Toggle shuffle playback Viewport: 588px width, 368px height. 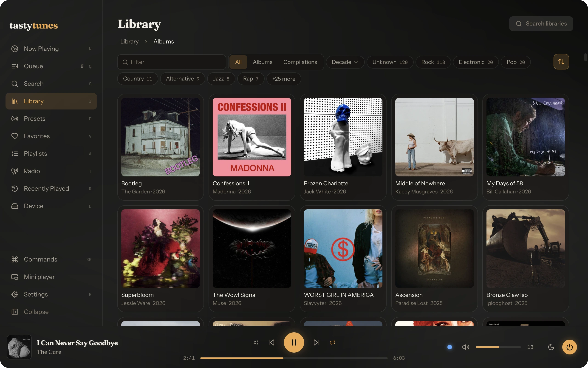coord(255,342)
